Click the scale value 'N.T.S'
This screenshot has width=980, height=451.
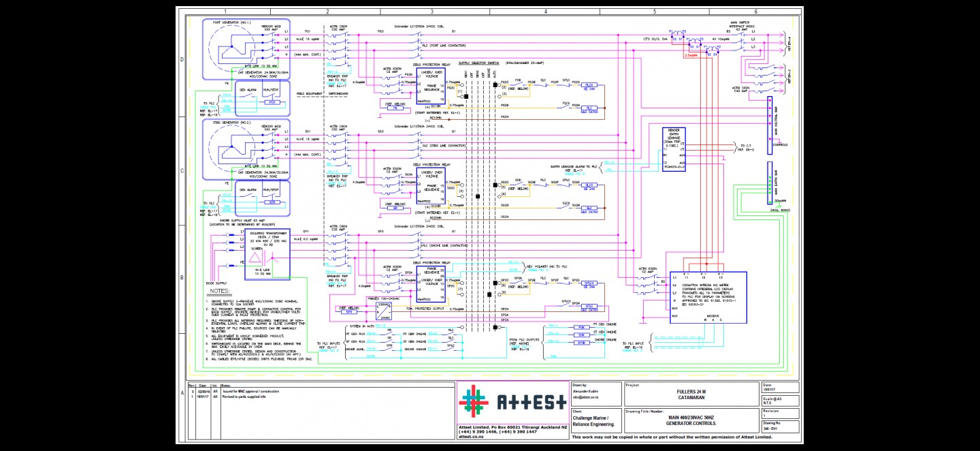click(768, 404)
